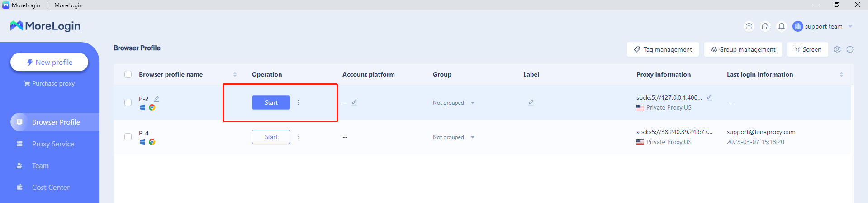
Task: Open Team in sidebar
Action: point(40,165)
